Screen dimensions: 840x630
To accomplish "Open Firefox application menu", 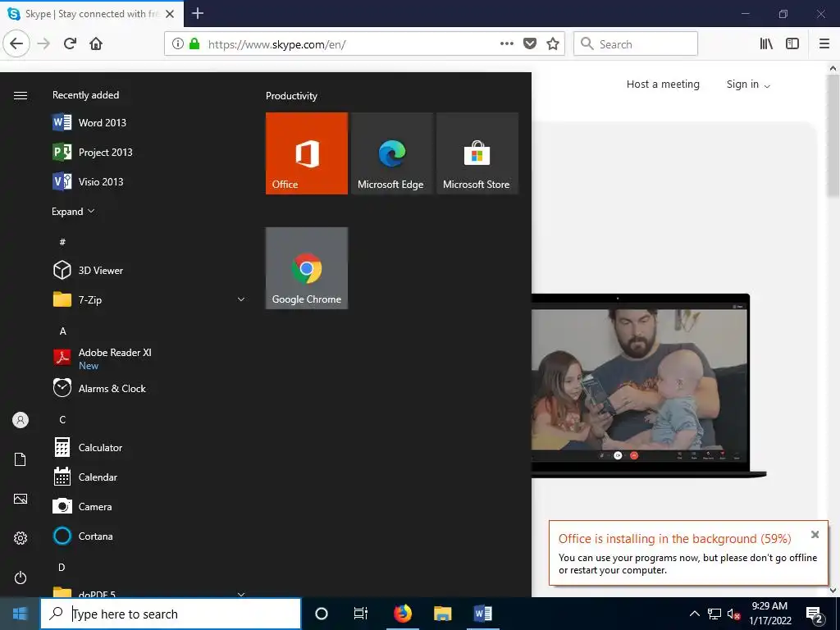I will click(824, 44).
